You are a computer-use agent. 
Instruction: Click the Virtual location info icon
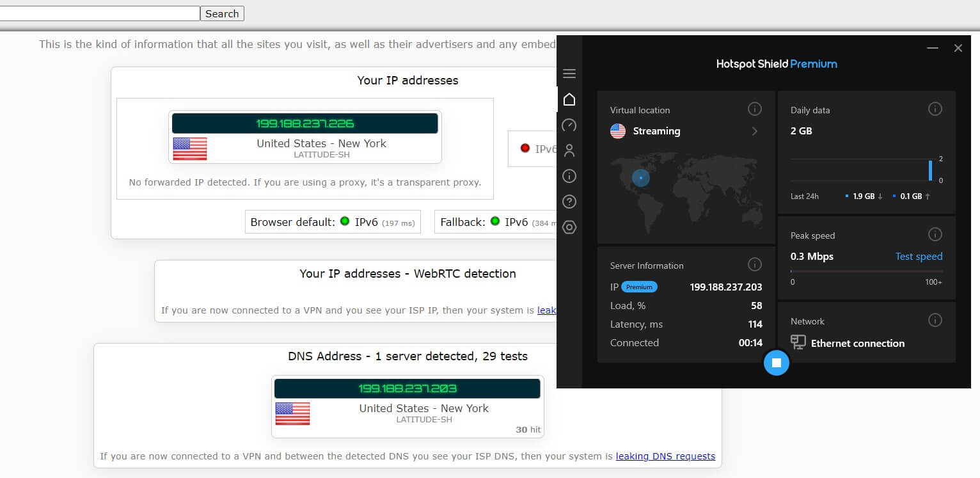(x=755, y=109)
